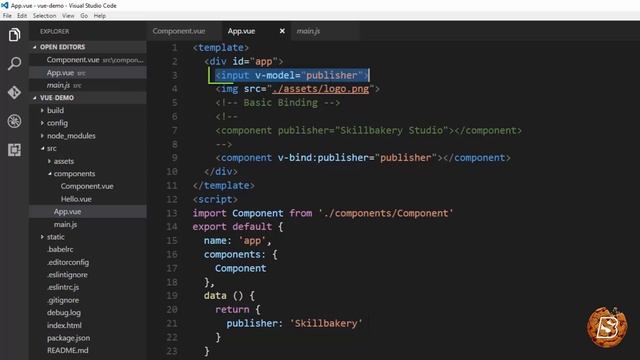The image size is (640, 360).
Task: Collapse the VUE DEMO section
Action: [x=88, y=98]
